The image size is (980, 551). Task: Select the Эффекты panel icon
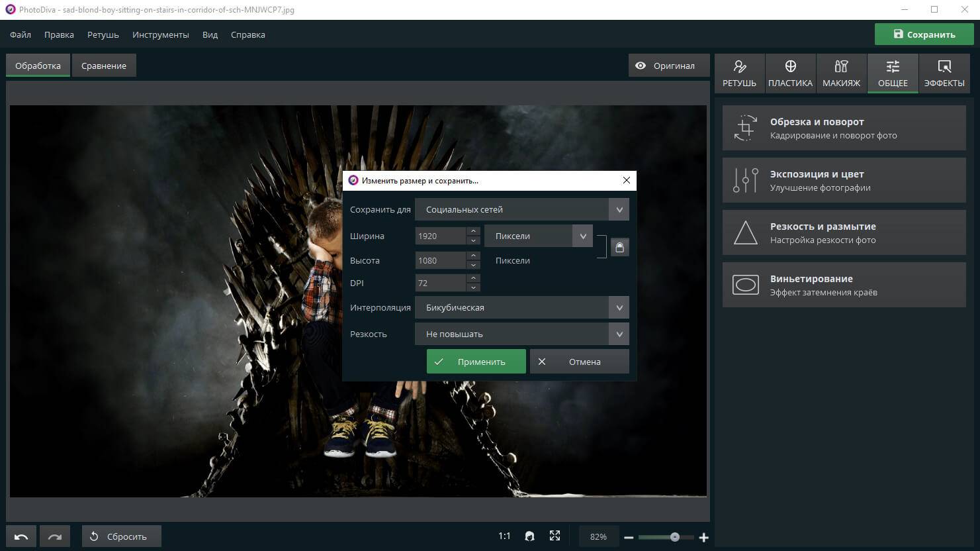click(944, 67)
